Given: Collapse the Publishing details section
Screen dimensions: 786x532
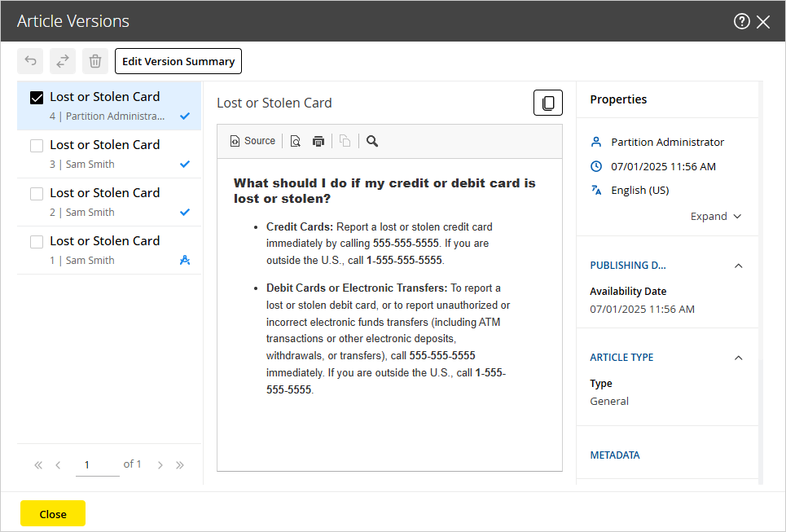Looking at the screenshot, I should tap(738, 266).
